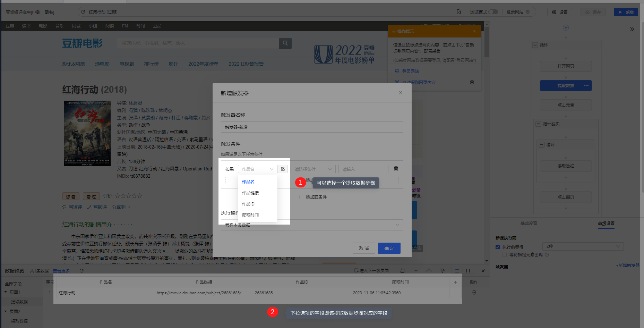This screenshot has width=644, height=328.
Task: Switch to the 基础设置 tab
Action: point(529,224)
